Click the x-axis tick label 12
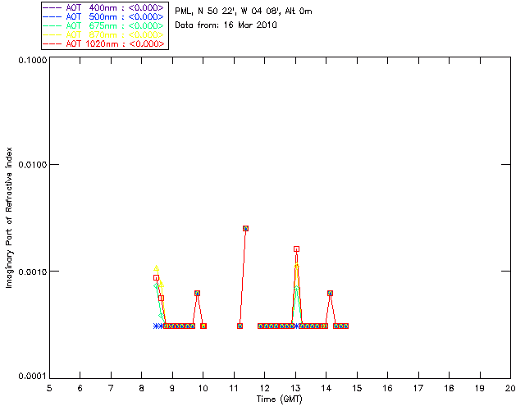 264,388
